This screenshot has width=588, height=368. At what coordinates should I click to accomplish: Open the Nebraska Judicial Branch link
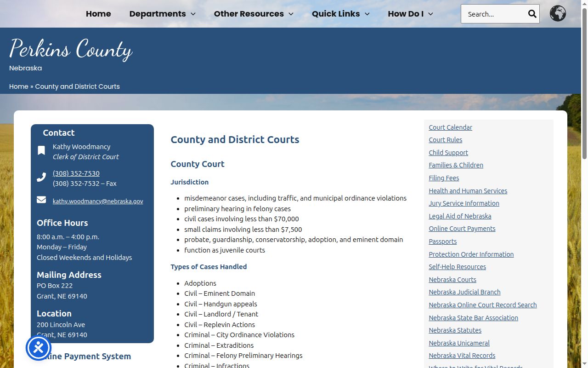(465, 292)
